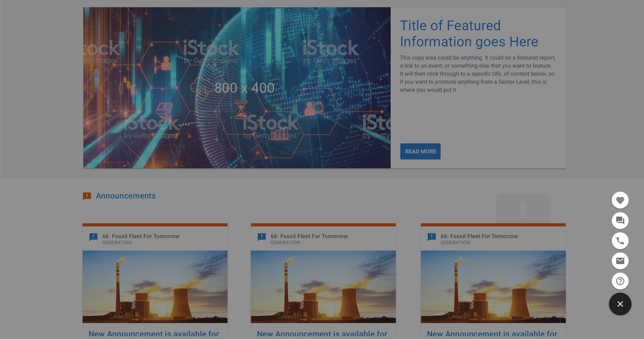Click the 800 x 400 featured image
This screenshot has height=339, width=644.
(x=237, y=88)
